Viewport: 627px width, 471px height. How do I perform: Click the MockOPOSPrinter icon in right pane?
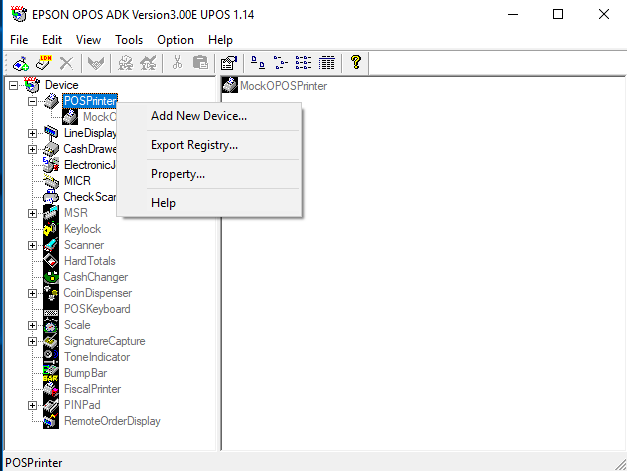point(230,85)
